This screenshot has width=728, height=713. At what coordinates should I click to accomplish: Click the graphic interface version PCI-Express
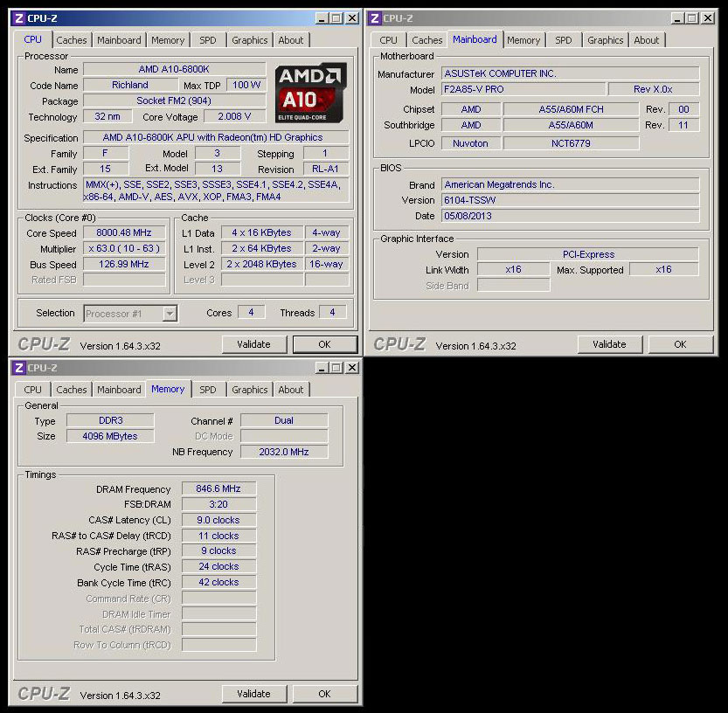click(588, 254)
